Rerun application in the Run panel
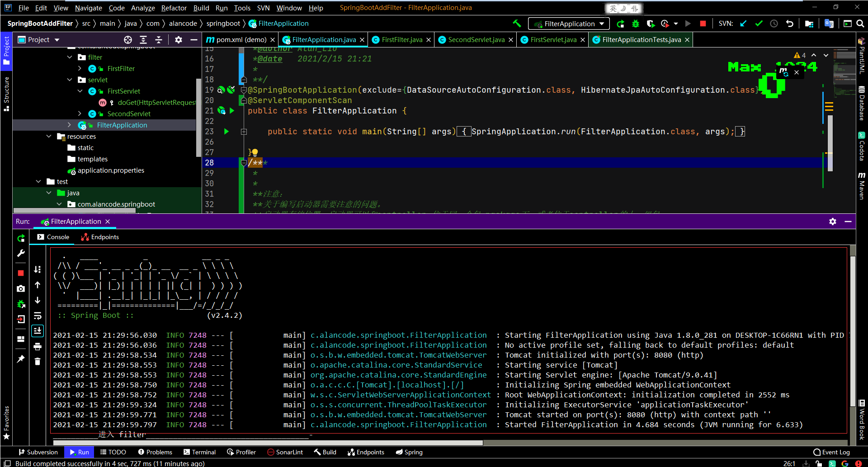The height and width of the screenshot is (467, 868). click(21, 238)
